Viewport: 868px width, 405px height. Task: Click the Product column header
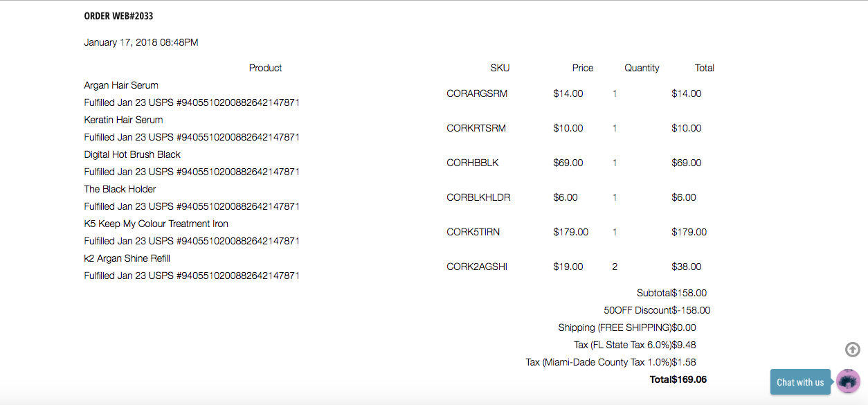(265, 68)
